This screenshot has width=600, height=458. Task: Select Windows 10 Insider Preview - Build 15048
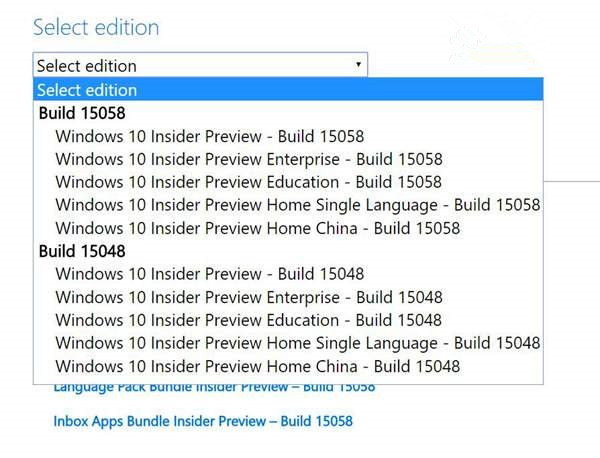click(210, 274)
